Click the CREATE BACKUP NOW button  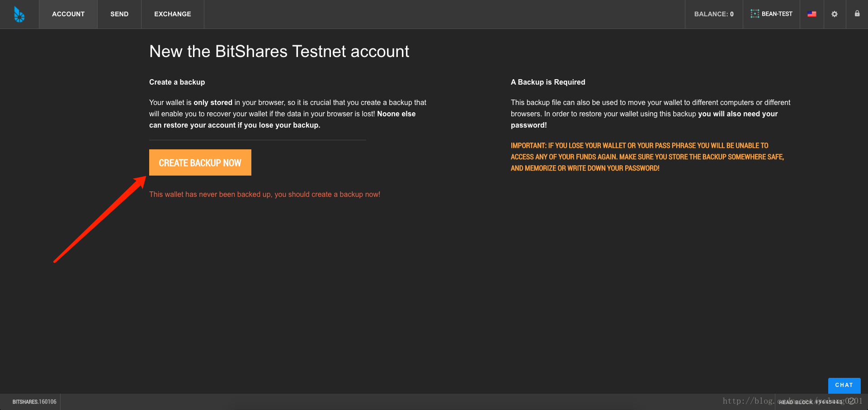point(200,162)
